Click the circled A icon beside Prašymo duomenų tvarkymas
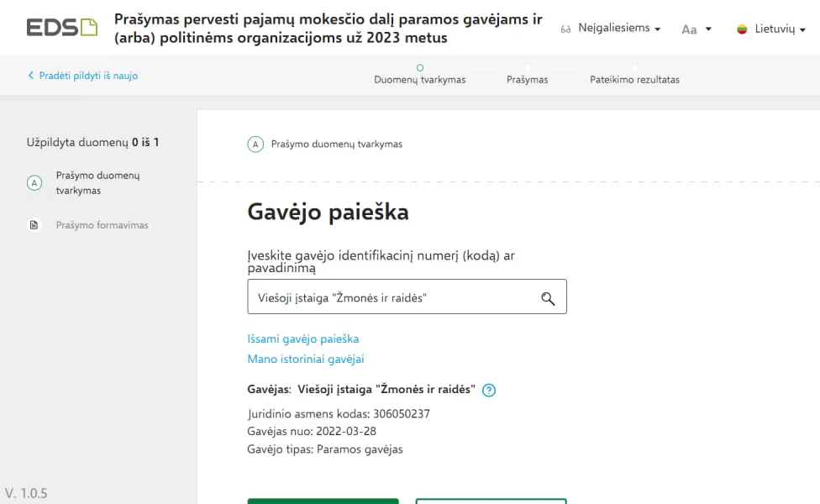The height and width of the screenshot is (504, 820). pyautogui.click(x=34, y=181)
